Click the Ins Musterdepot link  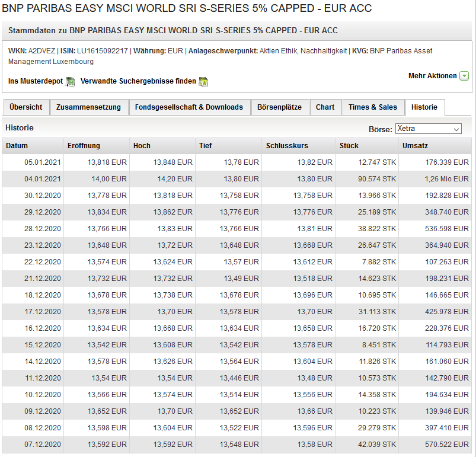36,81
